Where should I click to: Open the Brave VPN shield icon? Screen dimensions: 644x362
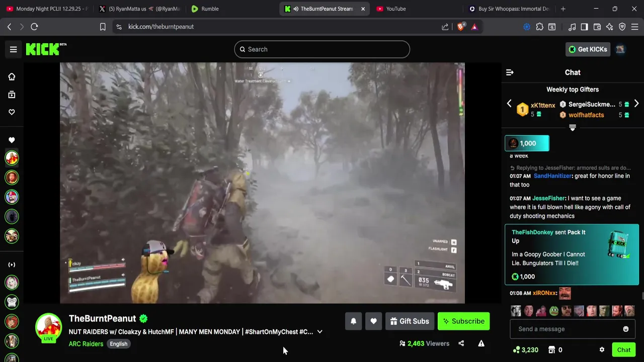(x=622, y=27)
